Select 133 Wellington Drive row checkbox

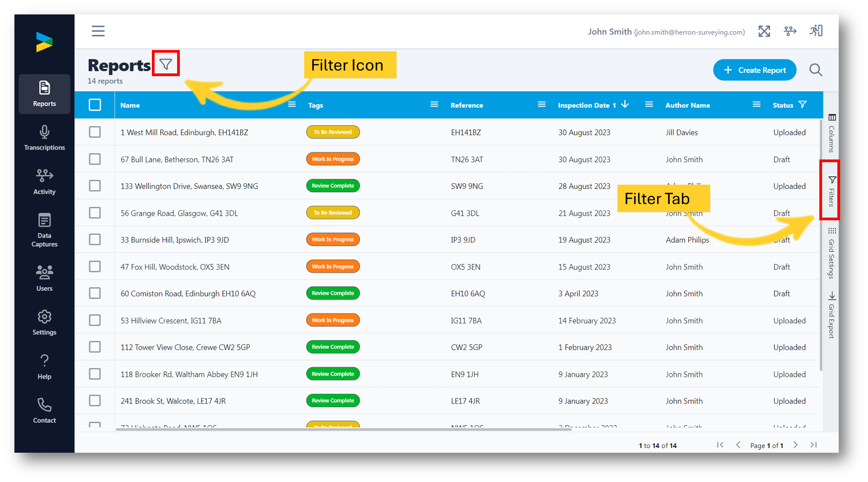point(95,186)
